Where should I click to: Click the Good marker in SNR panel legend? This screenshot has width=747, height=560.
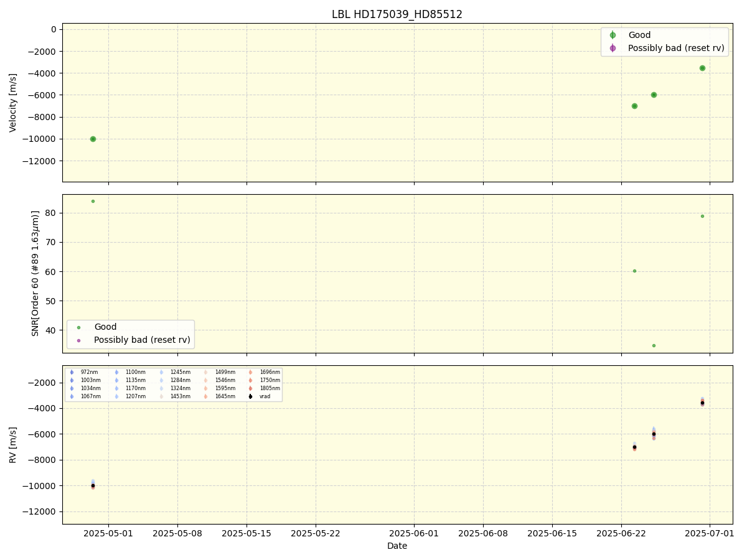pos(78,327)
